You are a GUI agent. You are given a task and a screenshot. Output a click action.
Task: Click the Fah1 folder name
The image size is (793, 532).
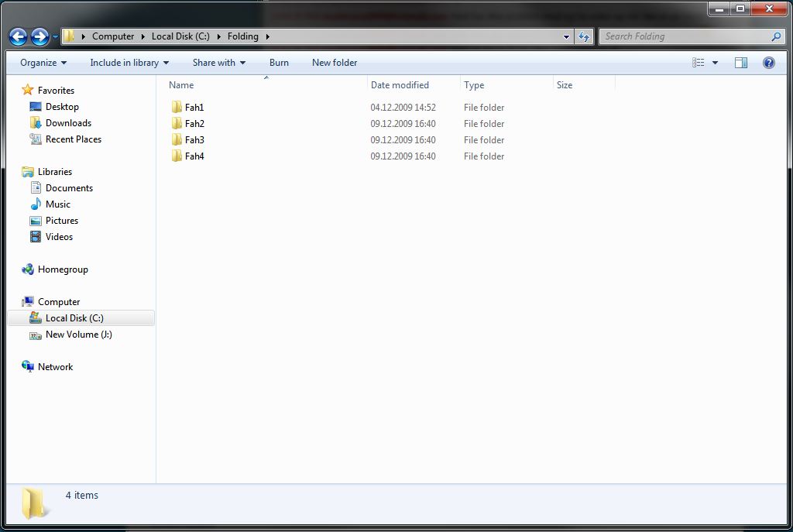tap(194, 107)
